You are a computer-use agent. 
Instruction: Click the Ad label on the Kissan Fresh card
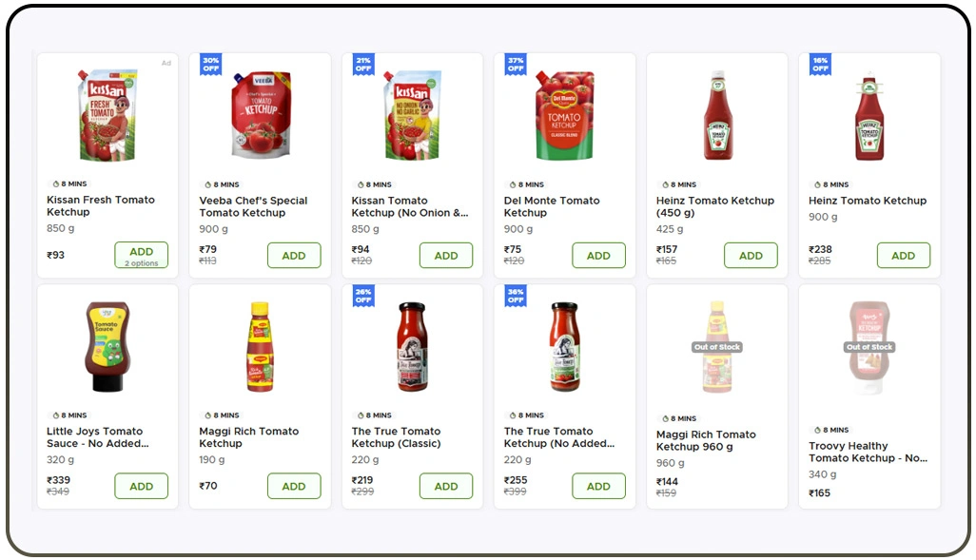(x=166, y=63)
